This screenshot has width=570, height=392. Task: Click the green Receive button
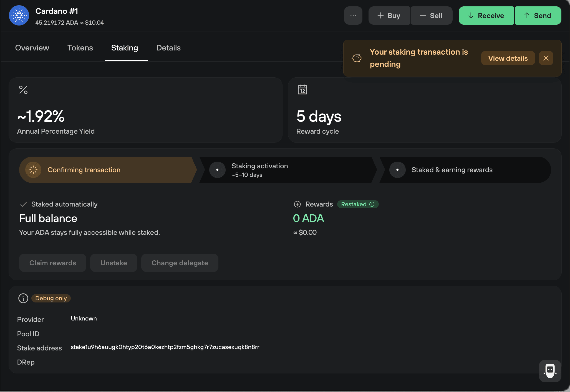pyautogui.click(x=486, y=16)
